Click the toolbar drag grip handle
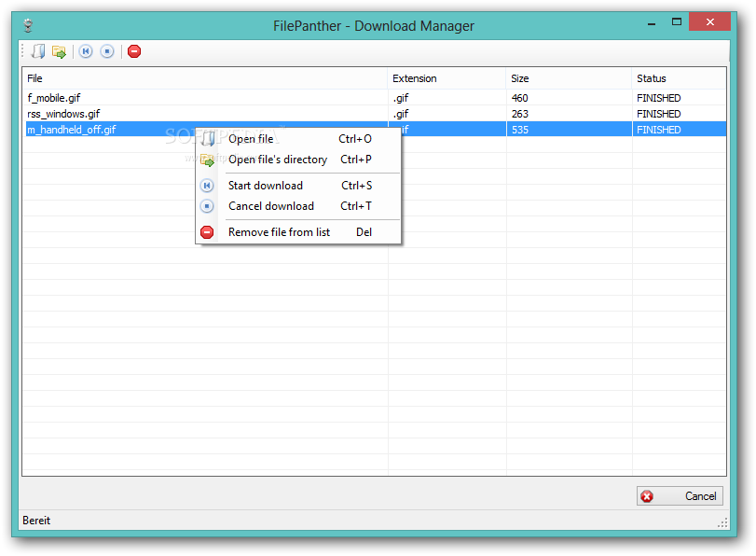The image size is (756, 556). pyautogui.click(x=22, y=51)
